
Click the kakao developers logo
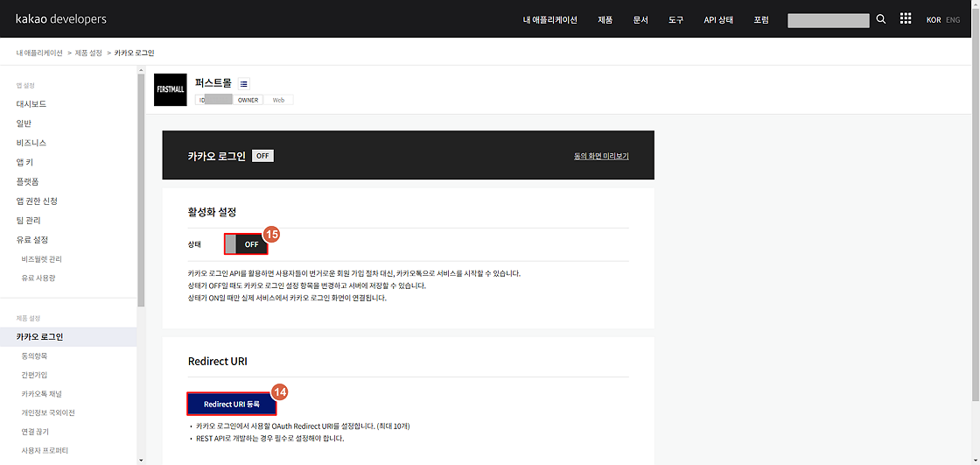pyautogui.click(x=61, y=18)
